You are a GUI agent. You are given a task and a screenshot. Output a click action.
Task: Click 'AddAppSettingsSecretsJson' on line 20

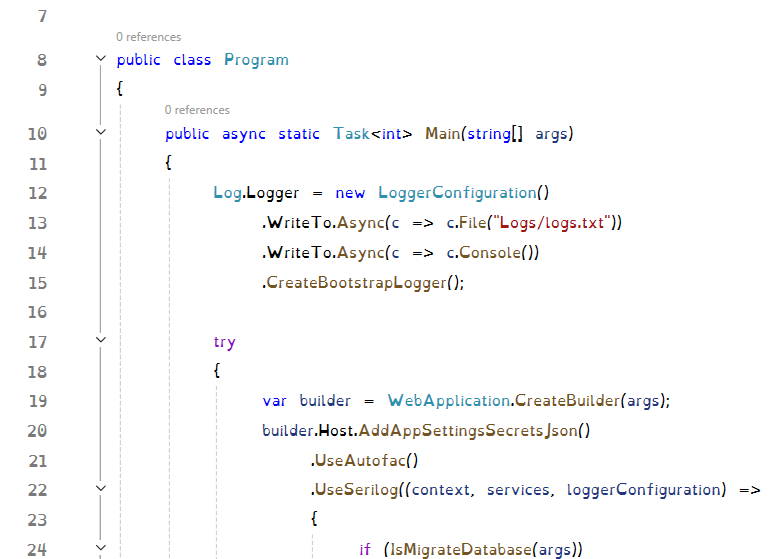[x=468, y=431]
